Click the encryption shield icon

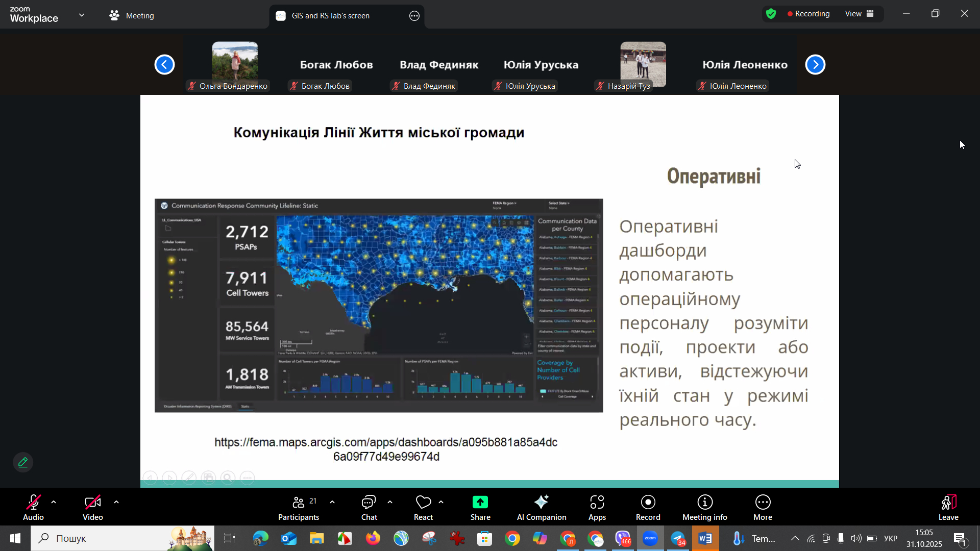coord(771,14)
